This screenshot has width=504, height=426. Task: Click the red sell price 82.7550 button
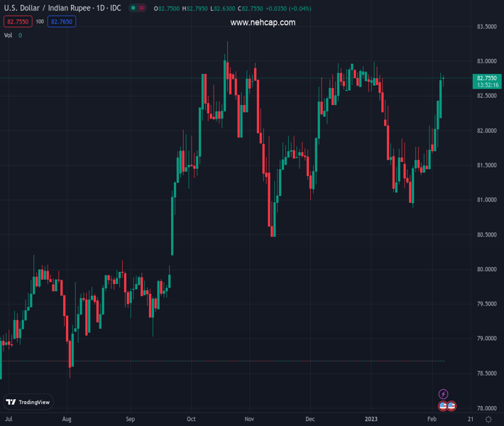(18, 22)
